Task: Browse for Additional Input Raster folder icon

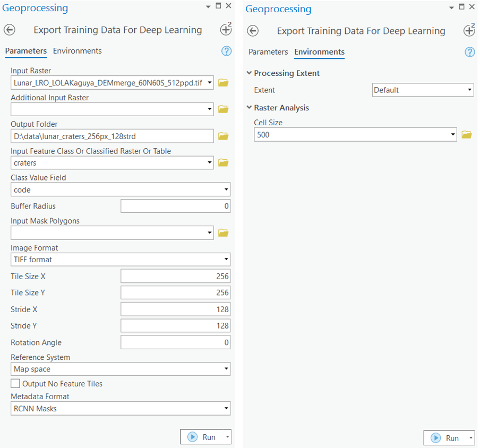Action: click(223, 109)
